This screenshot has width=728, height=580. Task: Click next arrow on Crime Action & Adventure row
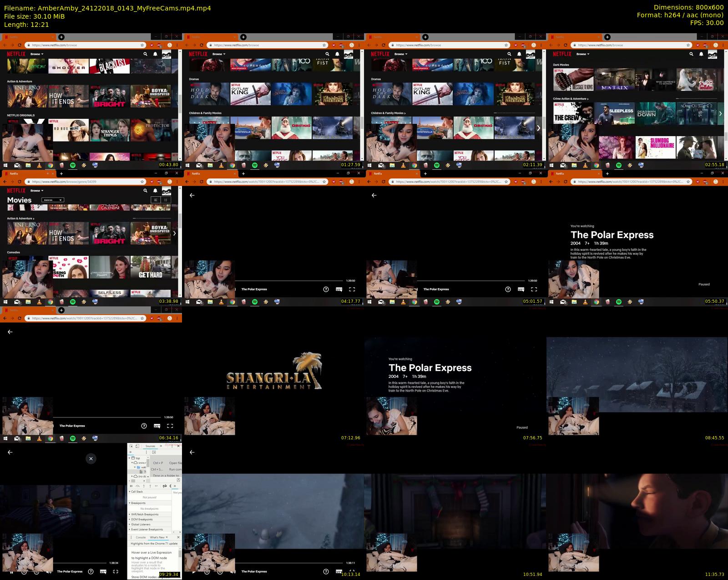pos(720,113)
